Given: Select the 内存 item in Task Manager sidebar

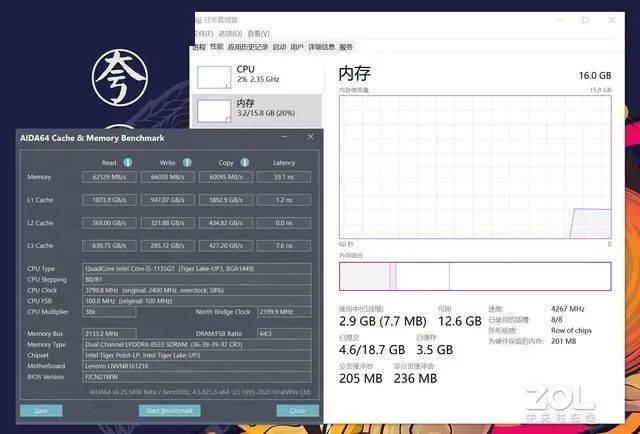Looking at the screenshot, I should point(257,110).
